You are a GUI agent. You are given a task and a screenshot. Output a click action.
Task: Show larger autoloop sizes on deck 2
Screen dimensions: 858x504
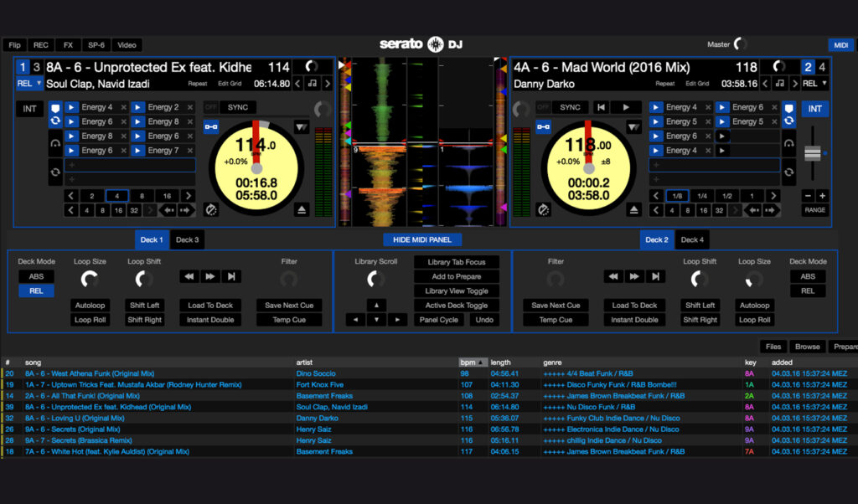(x=773, y=196)
